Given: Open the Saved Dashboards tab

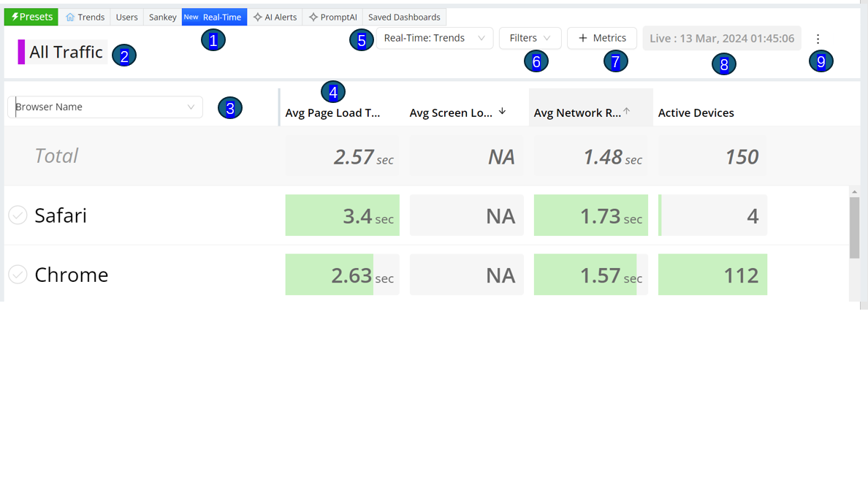Looking at the screenshot, I should (404, 17).
